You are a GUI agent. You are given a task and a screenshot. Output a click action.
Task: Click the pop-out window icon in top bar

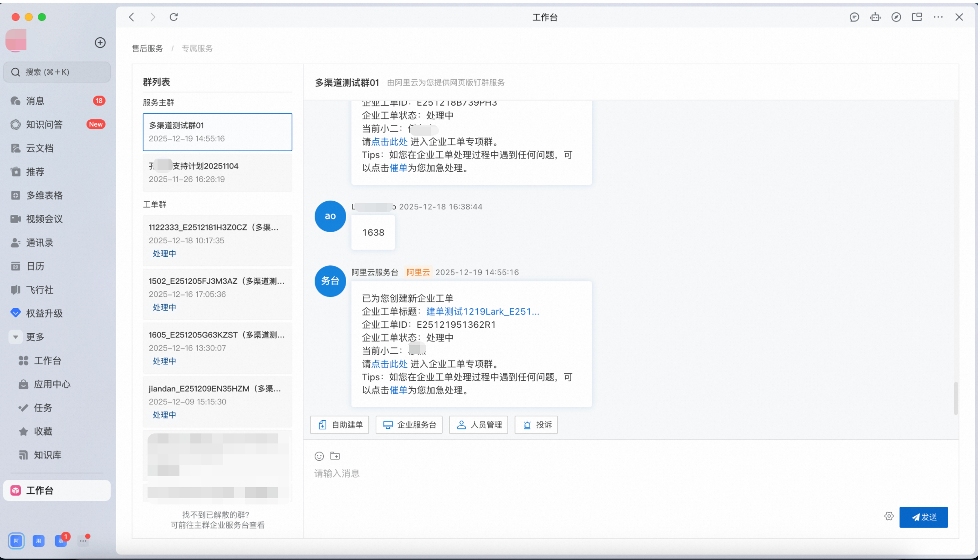(x=917, y=17)
